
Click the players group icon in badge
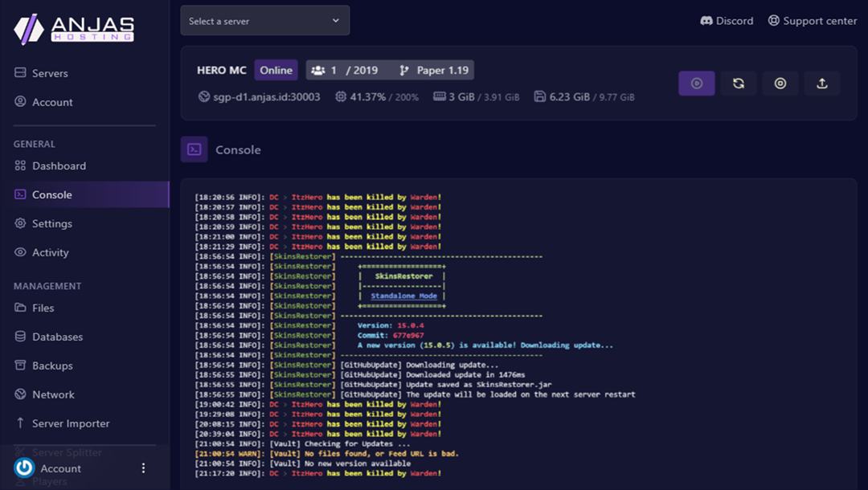[x=317, y=70]
